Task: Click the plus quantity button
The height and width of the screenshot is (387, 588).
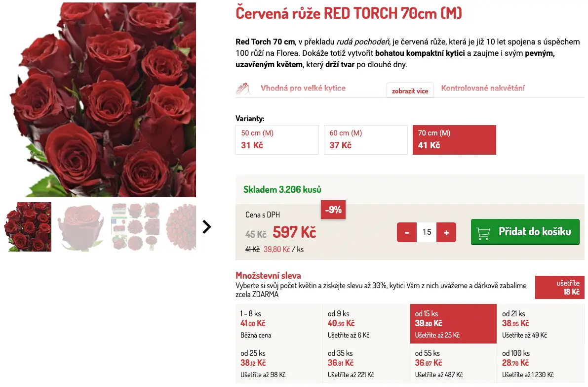Action: (446, 232)
